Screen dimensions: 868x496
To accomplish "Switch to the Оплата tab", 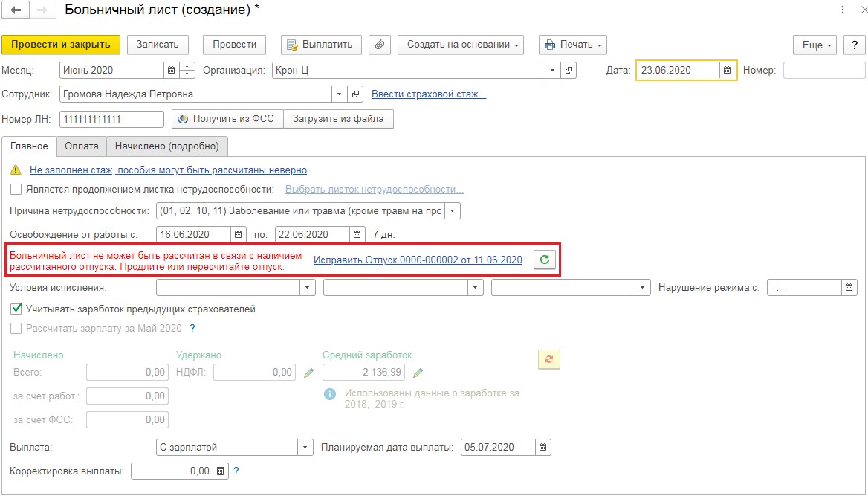I will tap(81, 146).
